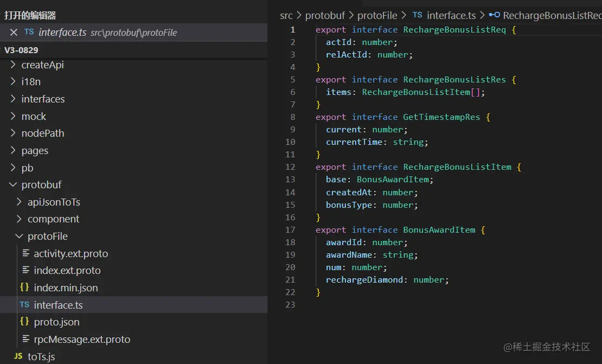Select the pb folder label

coord(27,168)
